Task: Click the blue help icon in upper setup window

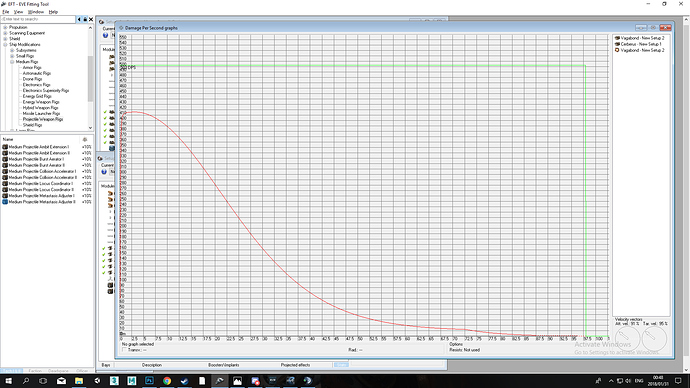Action: [105, 35]
